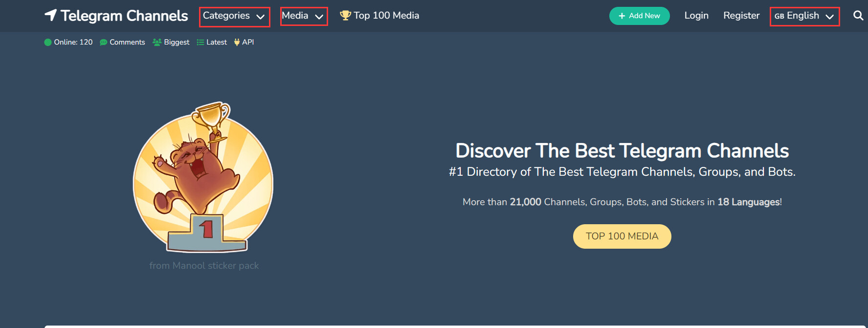This screenshot has height=328, width=868.
Task: Open the English language selector
Action: (805, 17)
